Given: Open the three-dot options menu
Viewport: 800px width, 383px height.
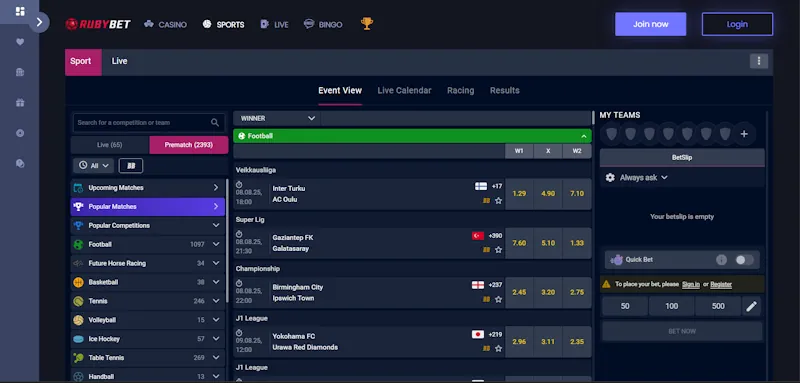Looking at the screenshot, I should (x=759, y=61).
